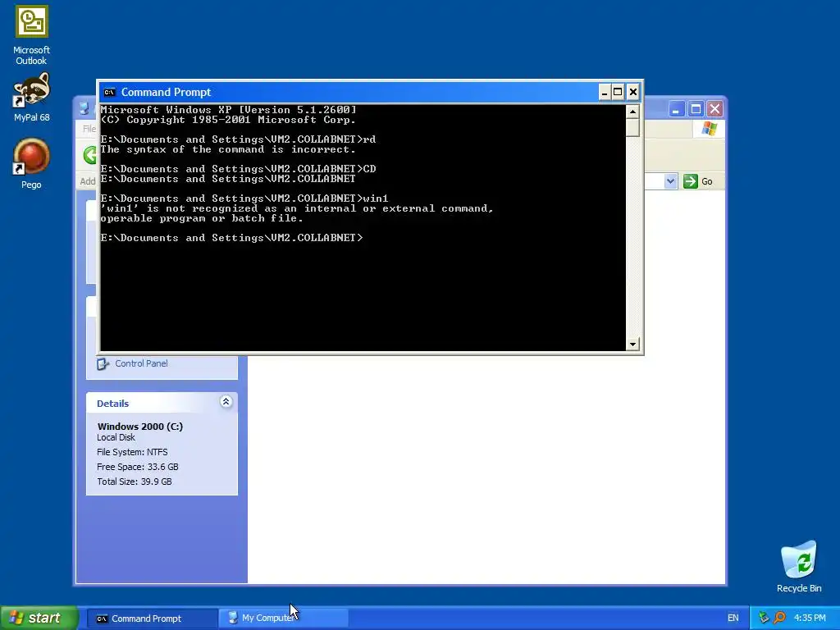Viewport: 840px width, 630px height.
Task: Open the File menu in My Computer
Action: [89, 129]
